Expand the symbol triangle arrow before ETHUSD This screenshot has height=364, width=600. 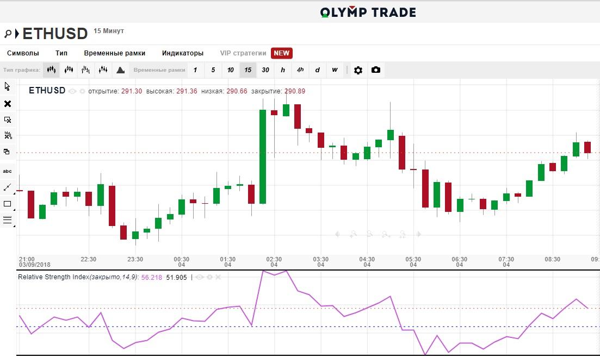pos(17,34)
